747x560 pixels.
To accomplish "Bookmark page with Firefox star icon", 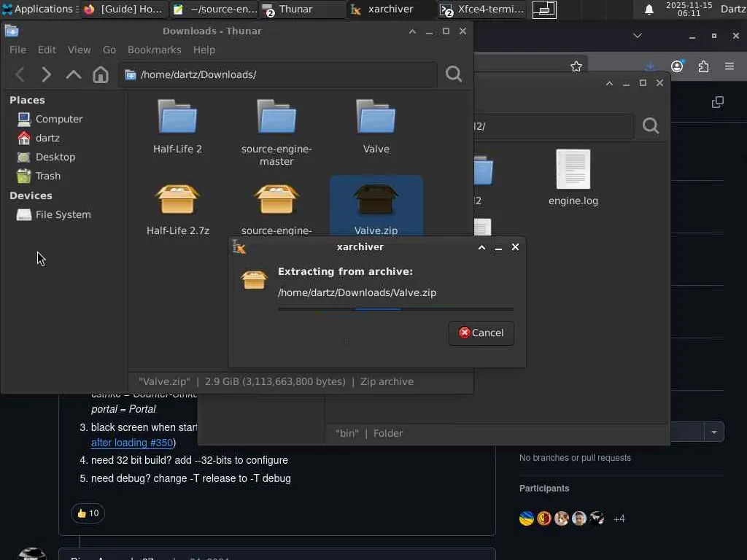I will (x=576, y=66).
